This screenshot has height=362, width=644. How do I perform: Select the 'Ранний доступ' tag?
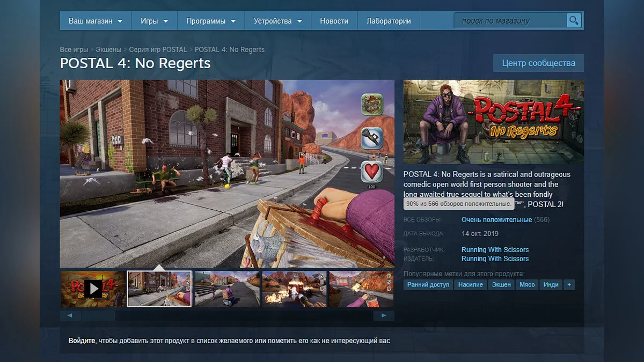(428, 285)
